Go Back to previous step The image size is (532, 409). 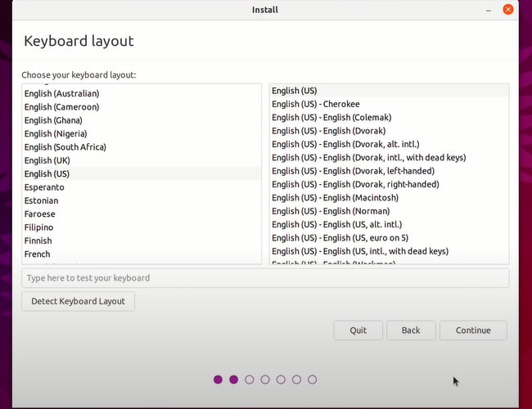[x=411, y=330]
